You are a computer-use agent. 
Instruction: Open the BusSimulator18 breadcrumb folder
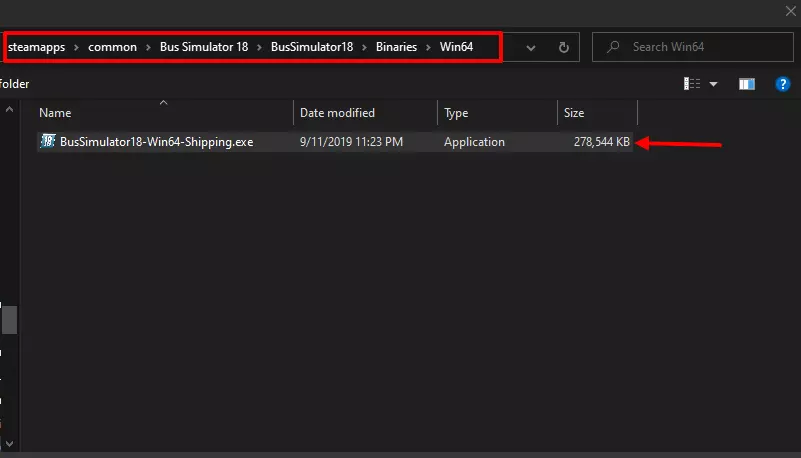tap(312, 47)
